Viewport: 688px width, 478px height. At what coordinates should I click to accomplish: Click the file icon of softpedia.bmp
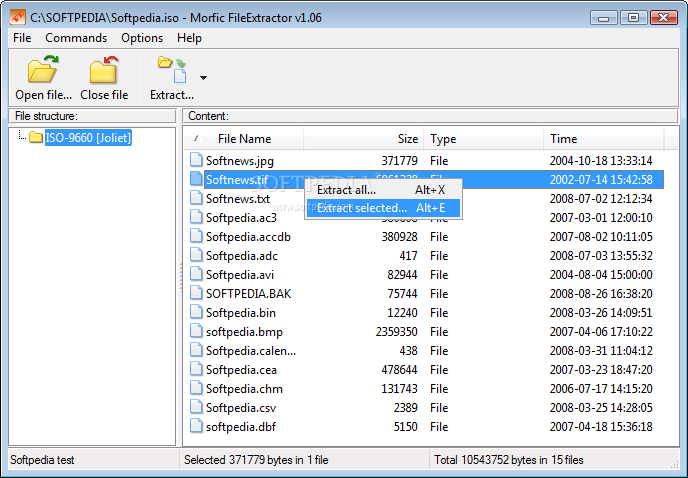[196, 331]
